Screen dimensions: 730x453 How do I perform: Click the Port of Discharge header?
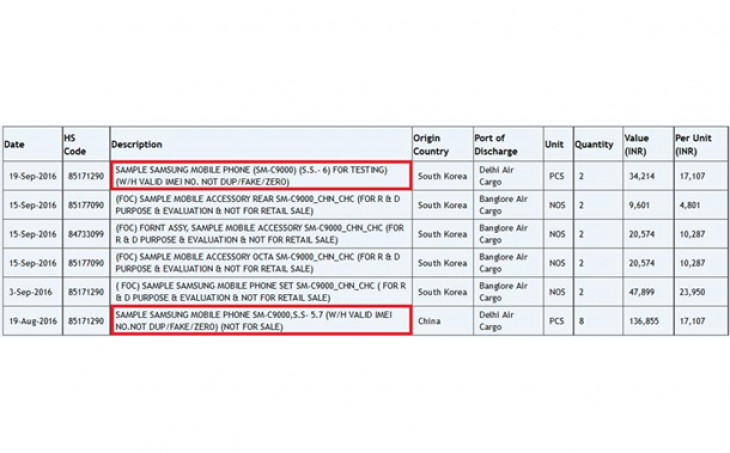point(508,144)
